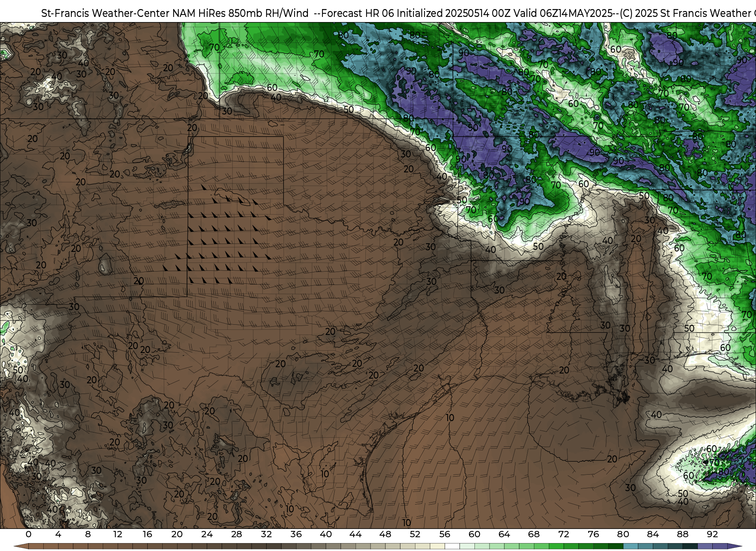Select the purple arrow end of colorbar
The height and width of the screenshot is (551, 756).
click(x=734, y=546)
